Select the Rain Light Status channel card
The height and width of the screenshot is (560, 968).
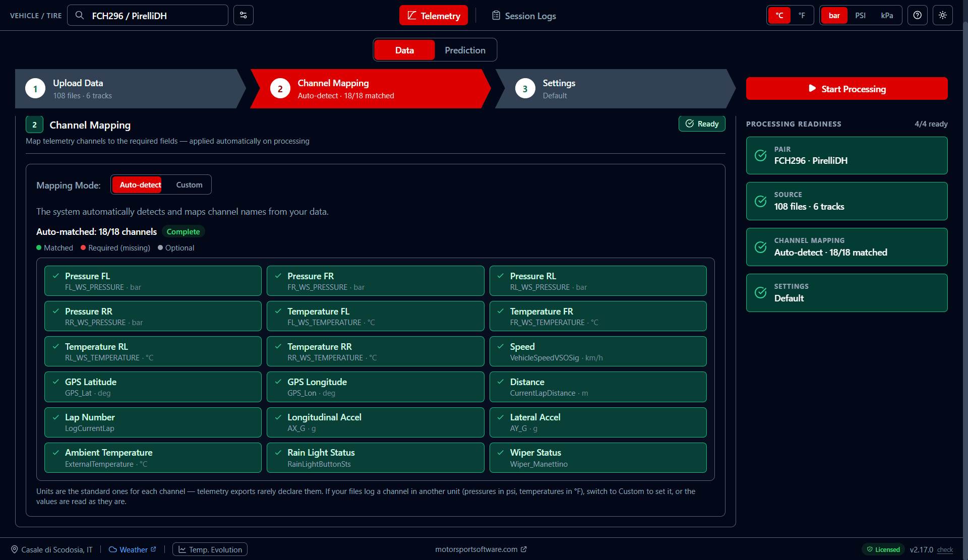coord(375,458)
